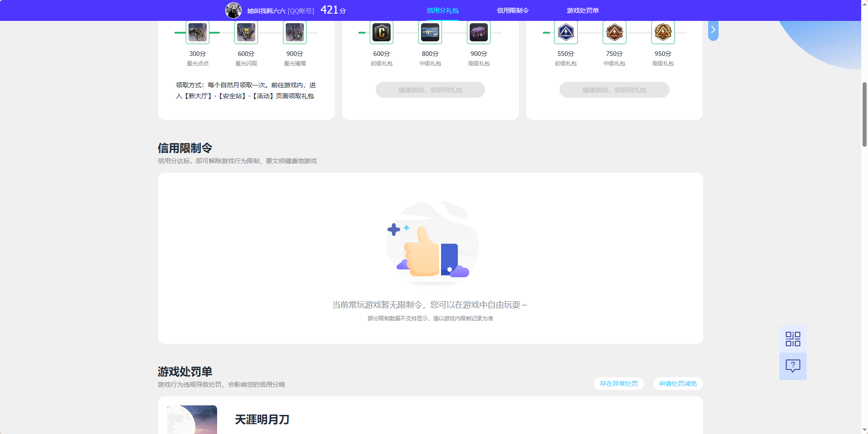
Task: Click the 健康游戏，领信用礼包 button
Action: 430,90
